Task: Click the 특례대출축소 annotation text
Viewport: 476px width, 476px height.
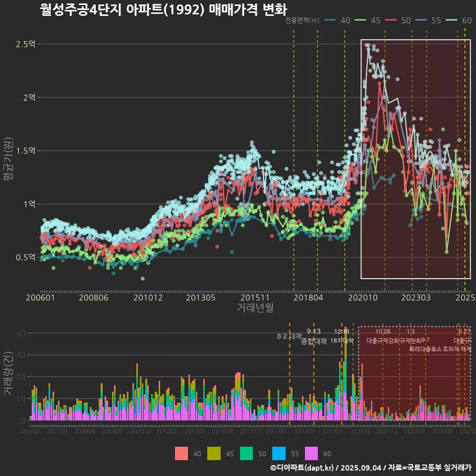Action: [x=425, y=349]
